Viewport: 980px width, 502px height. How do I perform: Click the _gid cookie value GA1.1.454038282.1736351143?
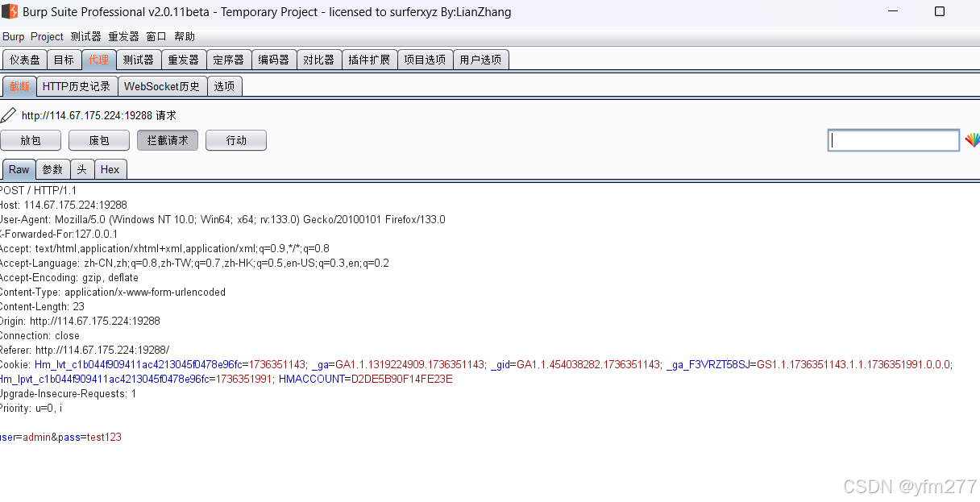click(x=588, y=364)
